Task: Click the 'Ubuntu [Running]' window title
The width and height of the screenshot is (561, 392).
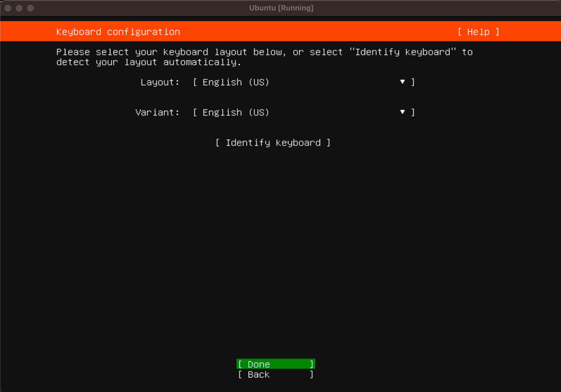Action: (281, 8)
